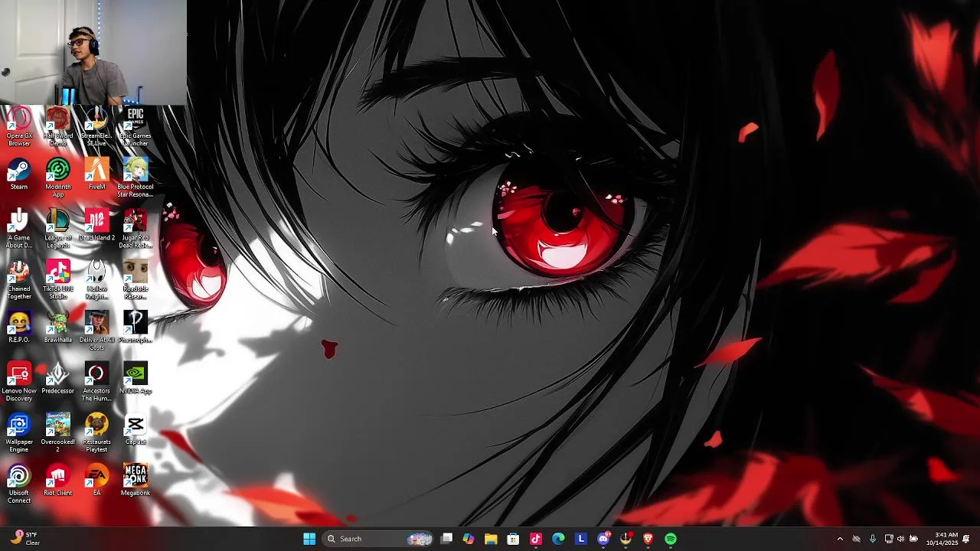Viewport: 980px width, 551px height.
Task: Open the Brawlhalla desktop shortcut
Action: pos(58,328)
